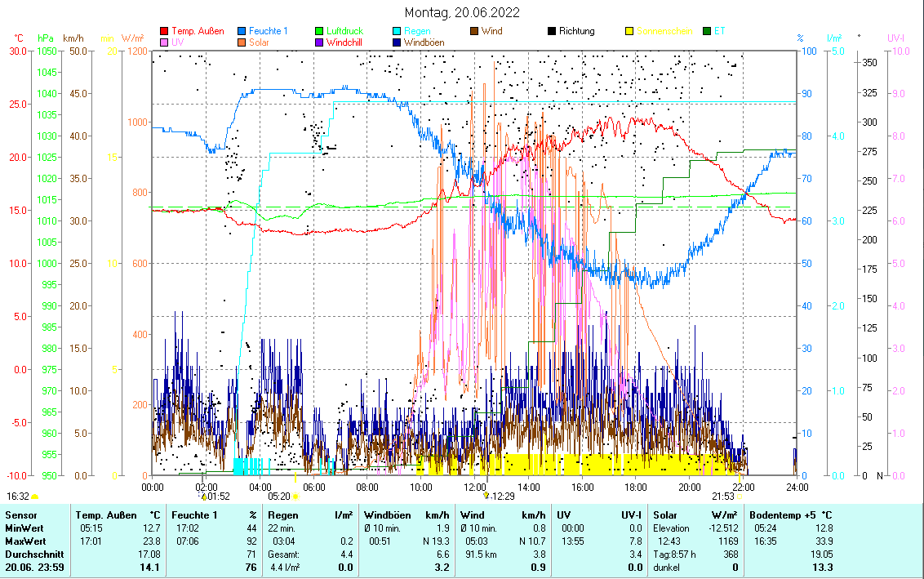
Task: Click the blue Feuchte 1 legend square
Action: click(242, 32)
